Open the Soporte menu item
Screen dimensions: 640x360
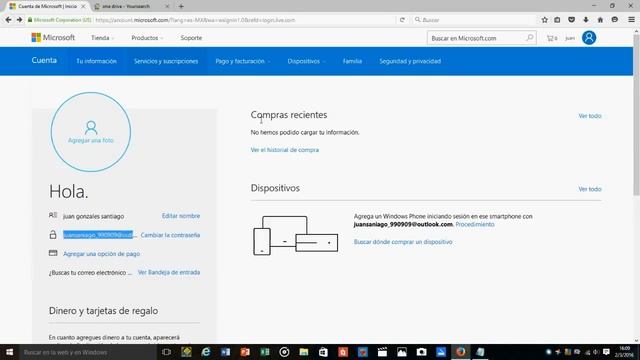191,38
